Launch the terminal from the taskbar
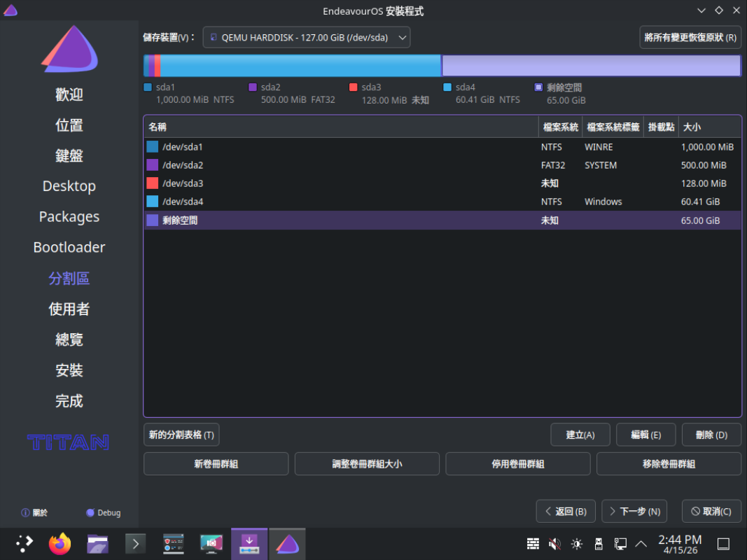The width and height of the screenshot is (747, 560). click(135, 544)
